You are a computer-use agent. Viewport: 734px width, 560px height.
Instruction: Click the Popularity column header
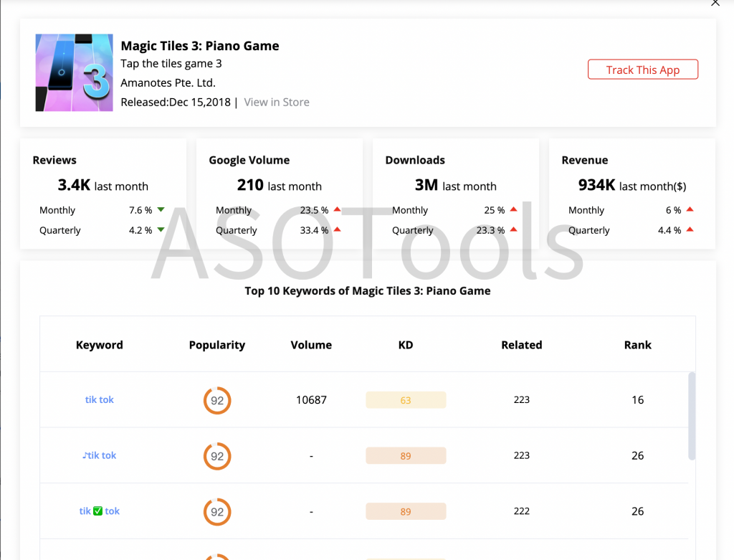click(x=217, y=345)
